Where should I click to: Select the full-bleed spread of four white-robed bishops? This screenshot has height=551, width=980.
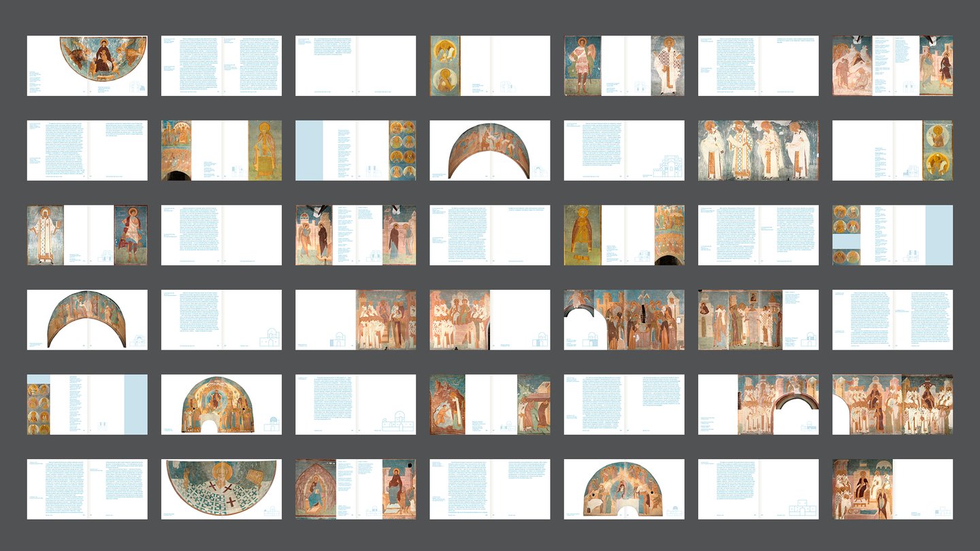[759, 150]
